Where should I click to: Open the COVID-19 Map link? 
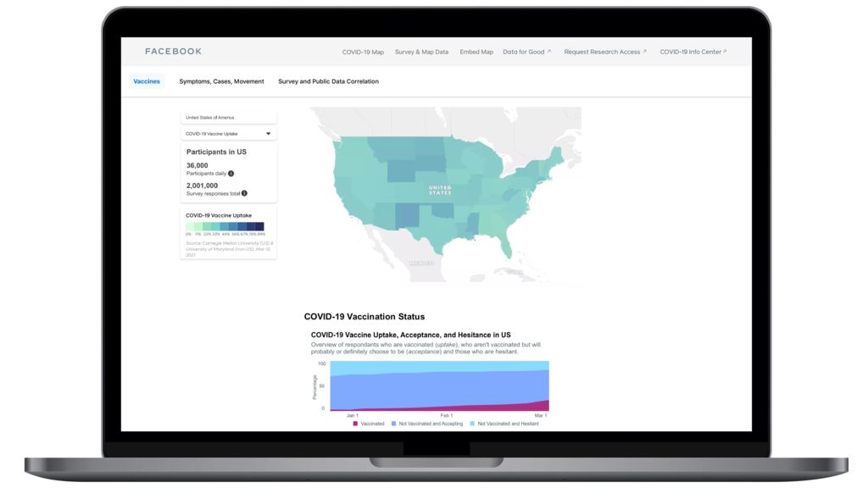[363, 52]
